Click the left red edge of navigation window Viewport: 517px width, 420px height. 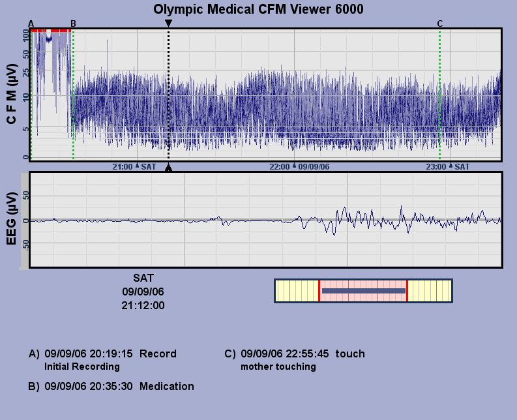(319, 291)
